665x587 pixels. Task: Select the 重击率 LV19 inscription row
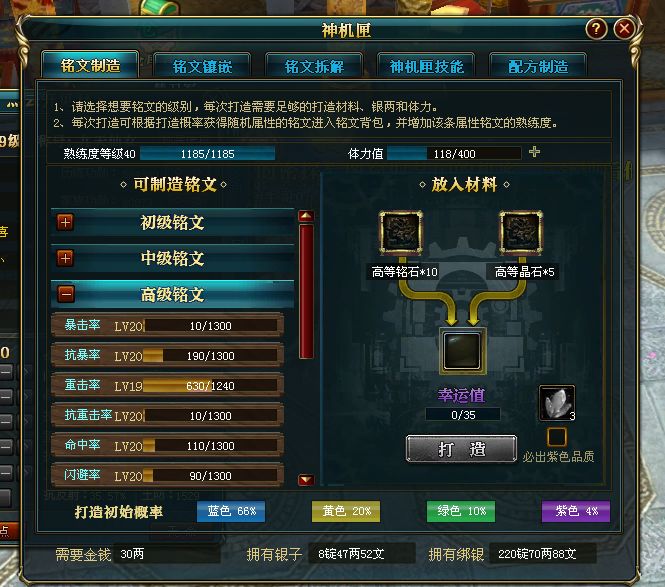[x=167, y=385]
